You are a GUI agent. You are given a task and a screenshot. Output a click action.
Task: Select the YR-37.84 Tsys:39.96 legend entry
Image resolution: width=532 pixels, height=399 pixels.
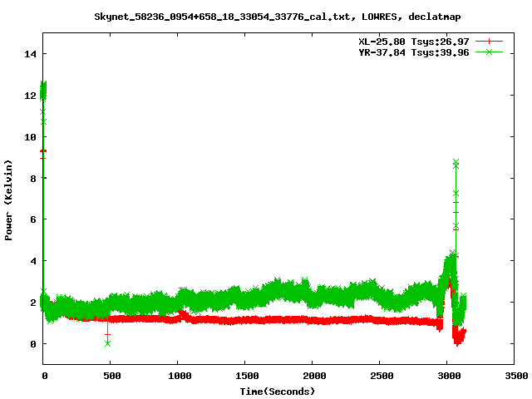[414, 52]
